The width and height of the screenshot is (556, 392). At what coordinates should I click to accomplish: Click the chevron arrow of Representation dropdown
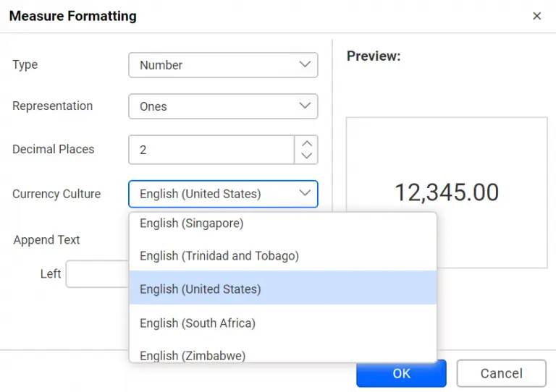305,106
